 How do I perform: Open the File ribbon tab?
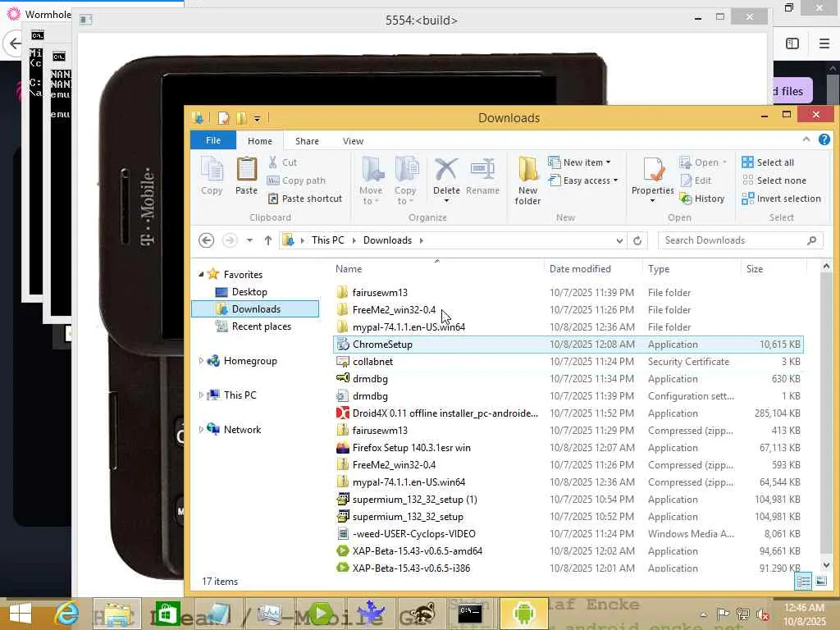click(x=213, y=140)
